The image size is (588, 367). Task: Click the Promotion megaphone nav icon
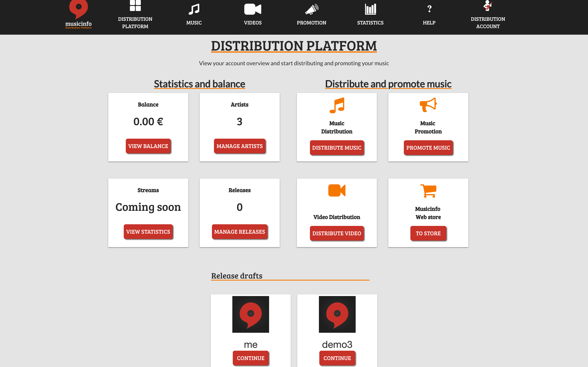[x=312, y=9]
